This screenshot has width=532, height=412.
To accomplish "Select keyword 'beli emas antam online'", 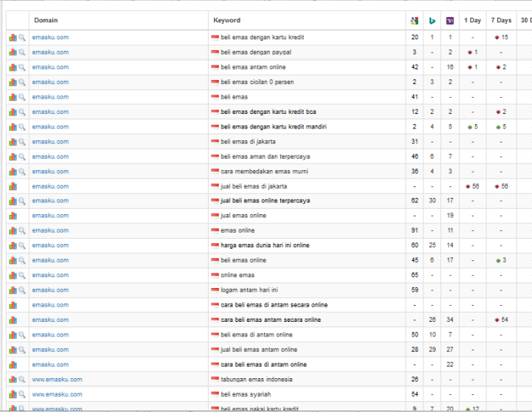I will coord(253,67).
